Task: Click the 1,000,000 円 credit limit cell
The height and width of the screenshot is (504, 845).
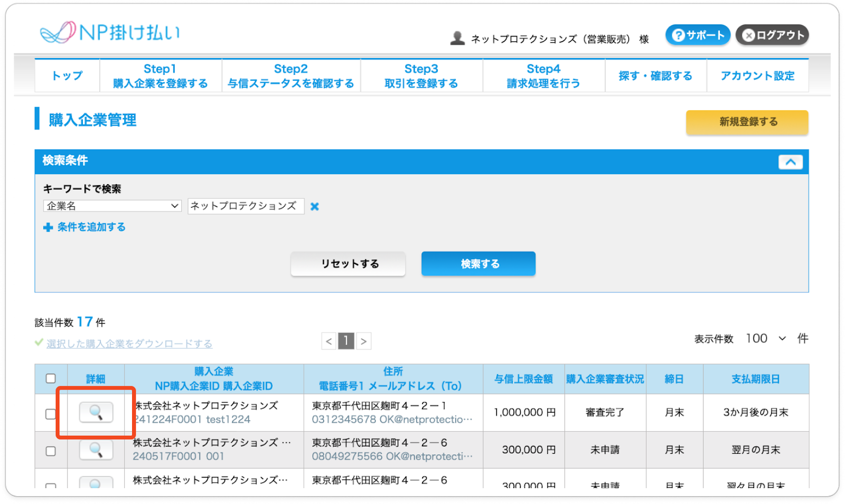Action: (x=524, y=412)
